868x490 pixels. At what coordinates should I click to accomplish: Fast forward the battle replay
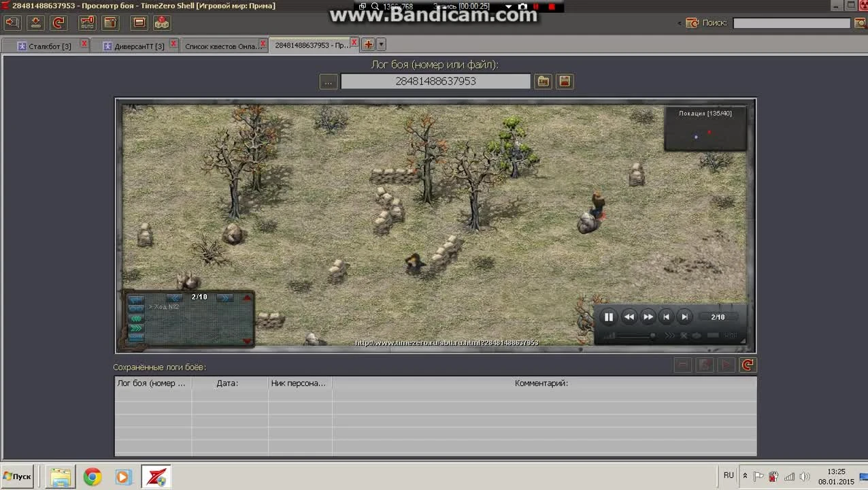(648, 317)
